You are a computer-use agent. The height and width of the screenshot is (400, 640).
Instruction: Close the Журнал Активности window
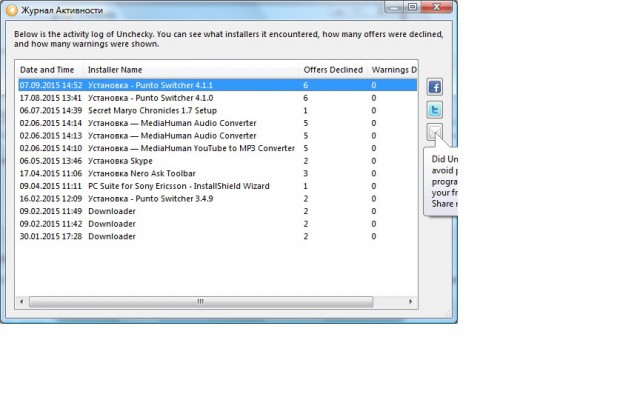coord(437,7)
